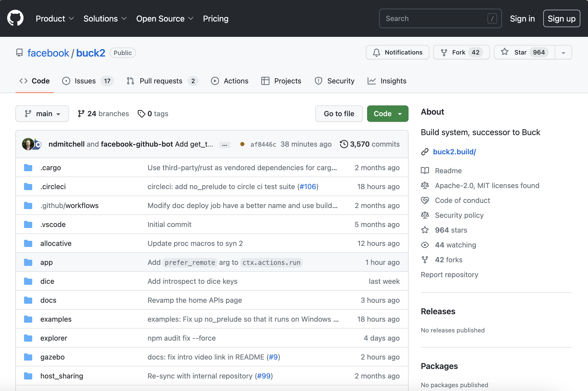Click in the Search input field
This screenshot has width=588, height=391.
coord(440,18)
